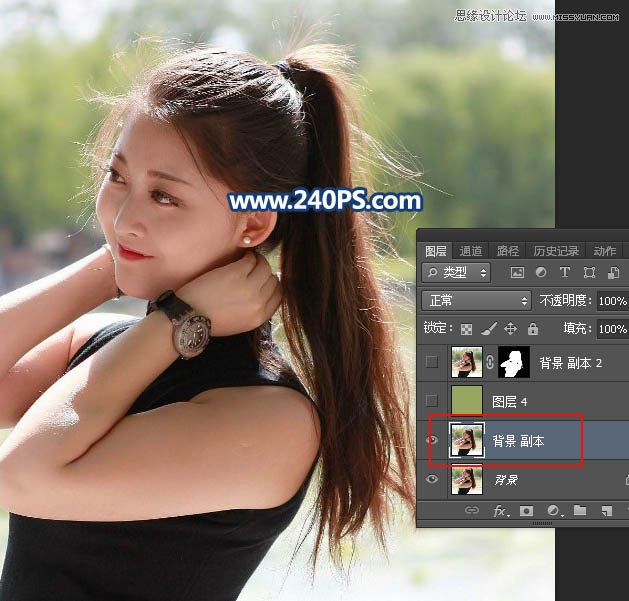This screenshot has width=629, height=601.
Task: Create a new layer
Action: pyautogui.click(x=607, y=510)
